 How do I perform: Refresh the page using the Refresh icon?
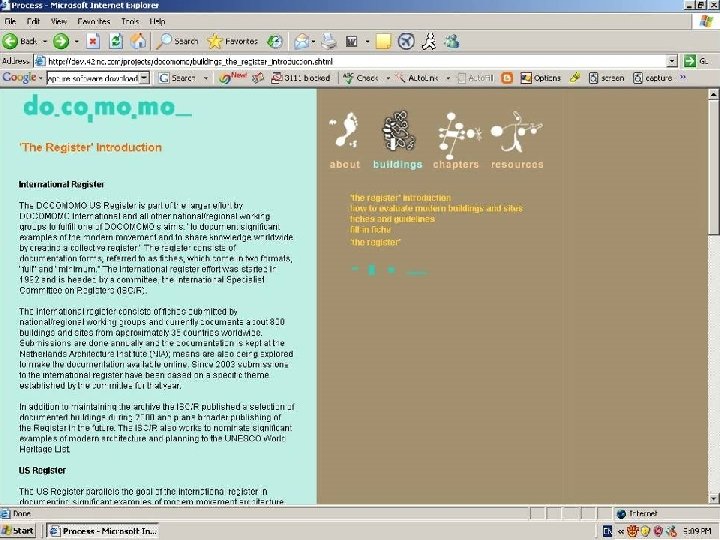pyautogui.click(x=116, y=41)
